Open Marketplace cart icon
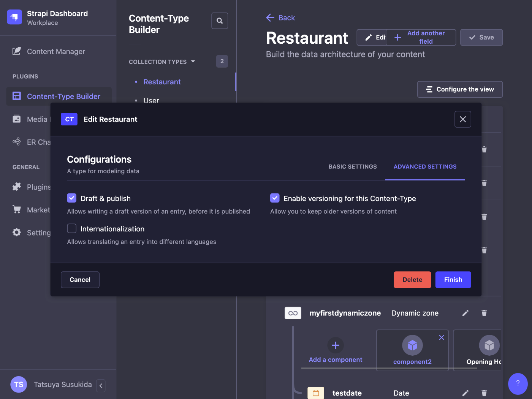The height and width of the screenshot is (399, 532). (17, 209)
